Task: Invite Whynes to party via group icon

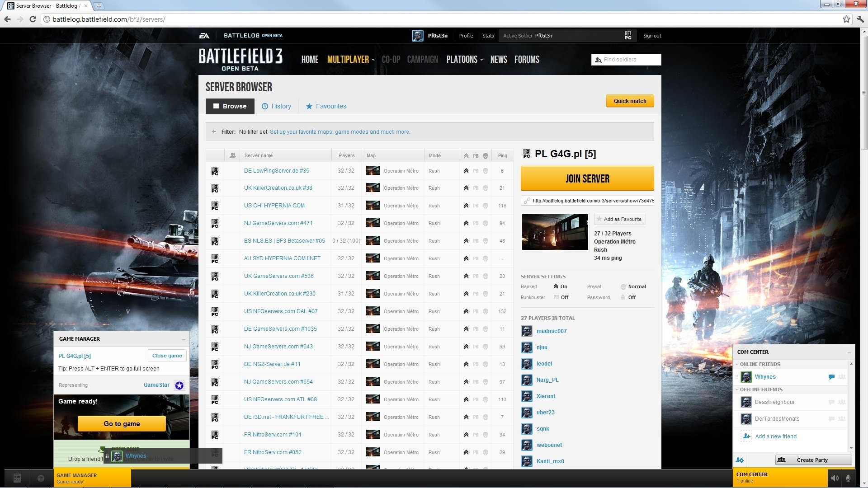Action: point(842,377)
